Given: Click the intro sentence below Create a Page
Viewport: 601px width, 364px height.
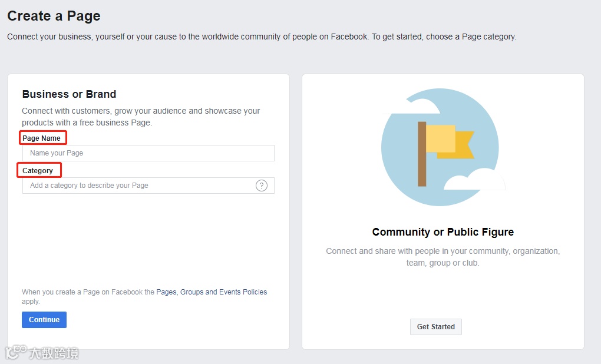Looking at the screenshot, I should coord(262,37).
